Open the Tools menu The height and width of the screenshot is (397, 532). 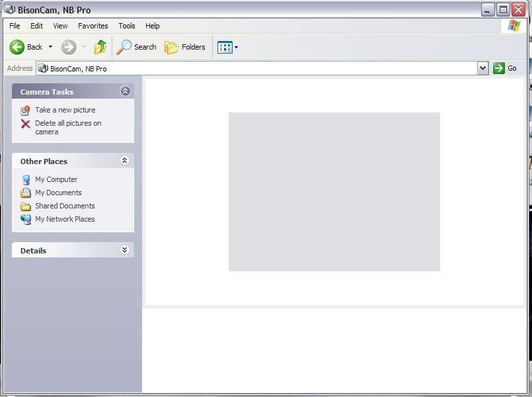coord(126,26)
